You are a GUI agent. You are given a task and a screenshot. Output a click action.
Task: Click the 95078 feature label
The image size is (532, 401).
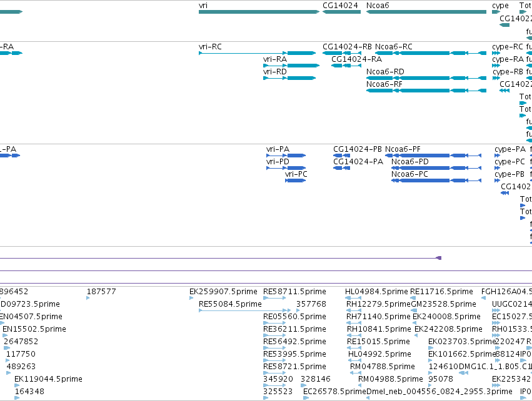coord(441,379)
